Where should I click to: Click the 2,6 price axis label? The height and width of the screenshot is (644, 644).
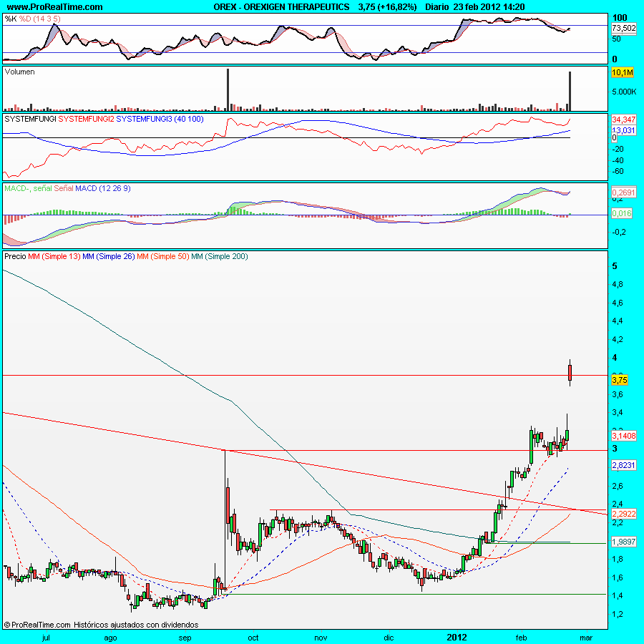(x=618, y=487)
